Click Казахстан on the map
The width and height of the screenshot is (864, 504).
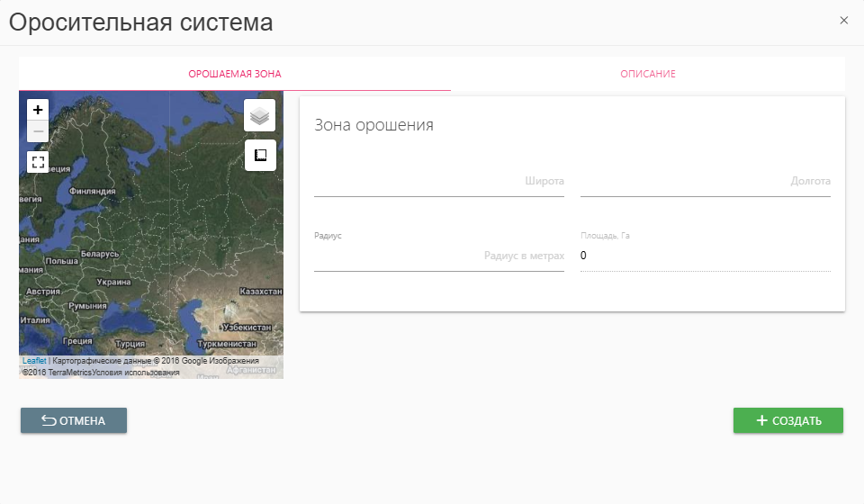[x=262, y=292]
